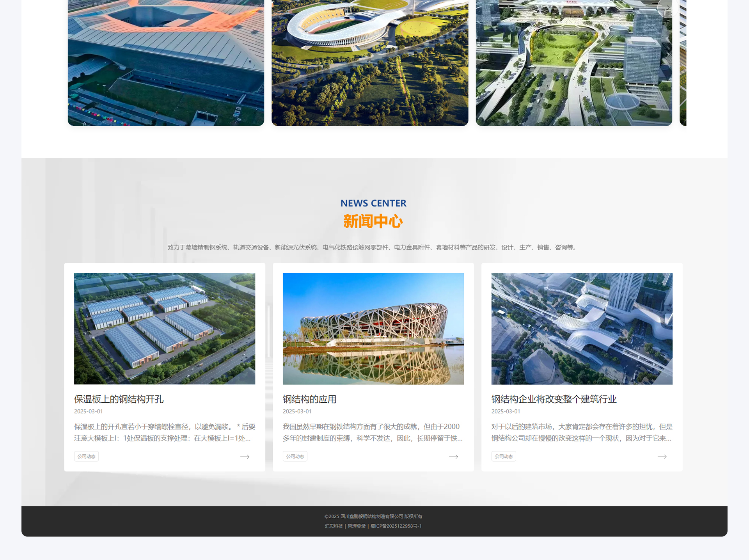The height and width of the screenshot is (560, 749).
Task: Open the factory complex news image
Action: pyautogui.click(x=165, y=329)
